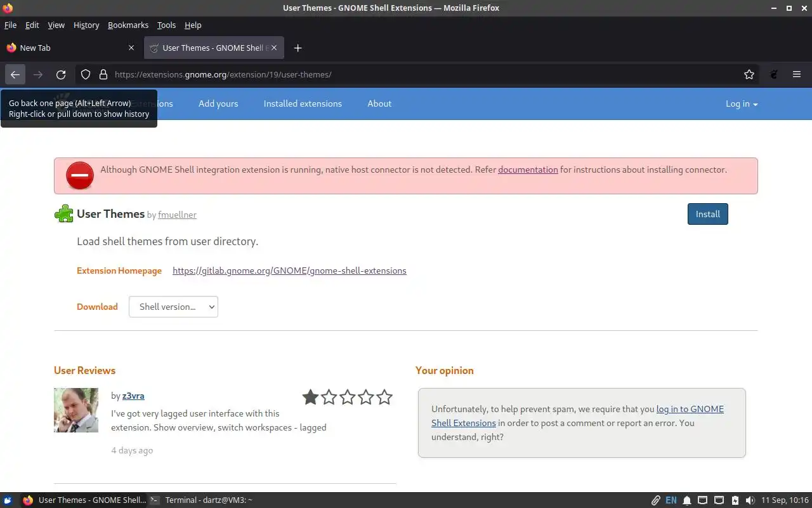812x508 pixels.
Task: Open the gitlab.gnome.org extension homepage link
Action: (x=289, y=271)
